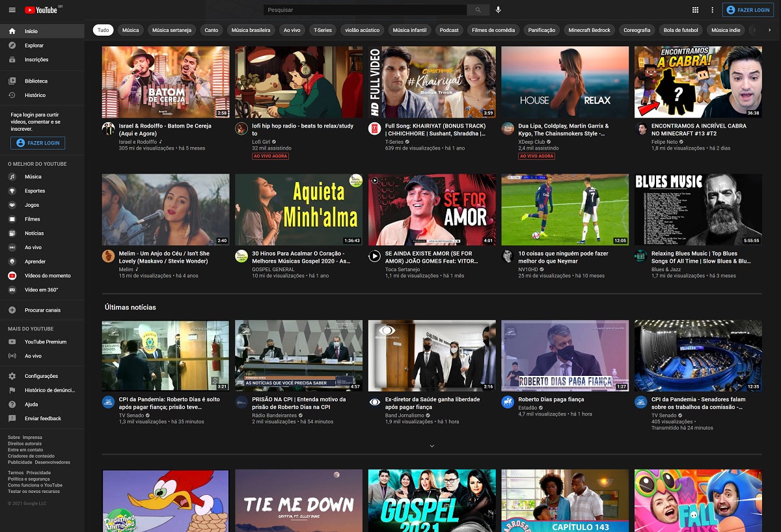
Task: Select the Tudo filter tab
Action: [x=103, y=30]
